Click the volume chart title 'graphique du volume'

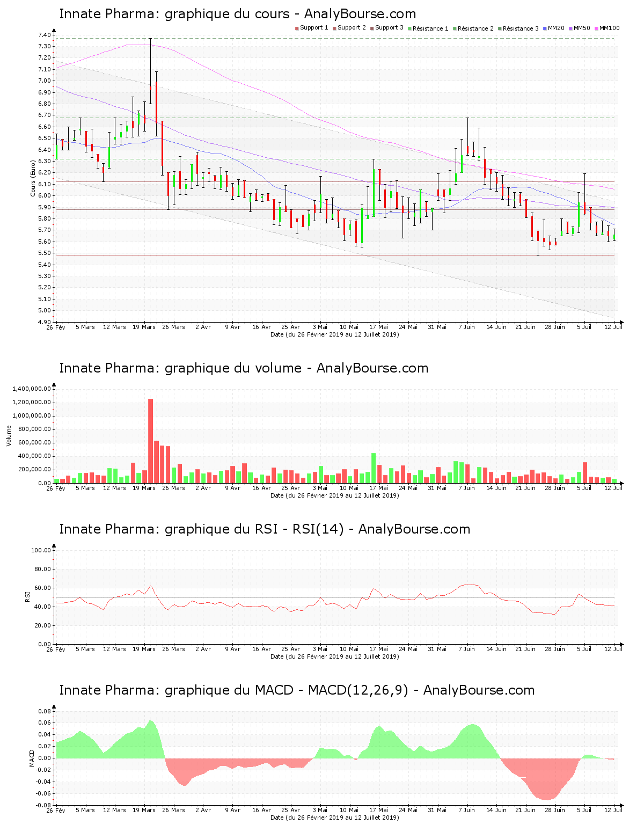coord(233,368)
